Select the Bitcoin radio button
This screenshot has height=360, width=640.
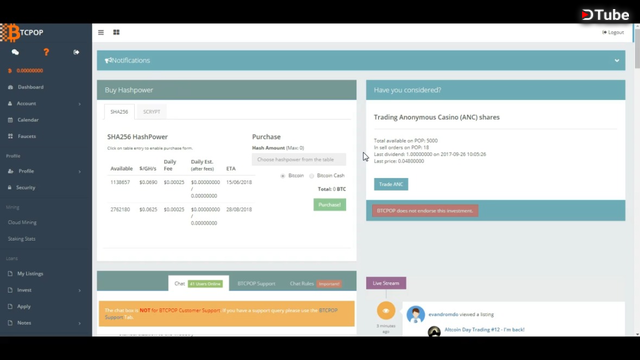click(282, 176)
